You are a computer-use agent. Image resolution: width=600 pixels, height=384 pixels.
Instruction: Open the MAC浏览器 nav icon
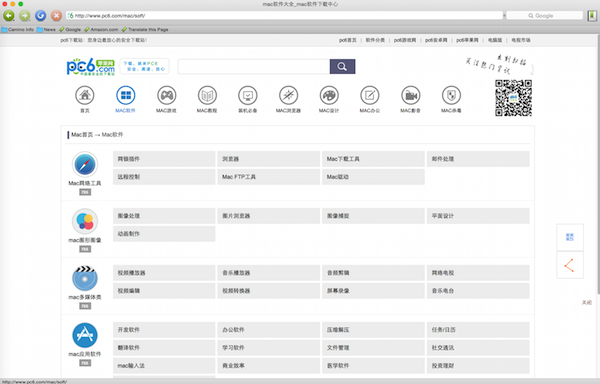pos(289,95)
